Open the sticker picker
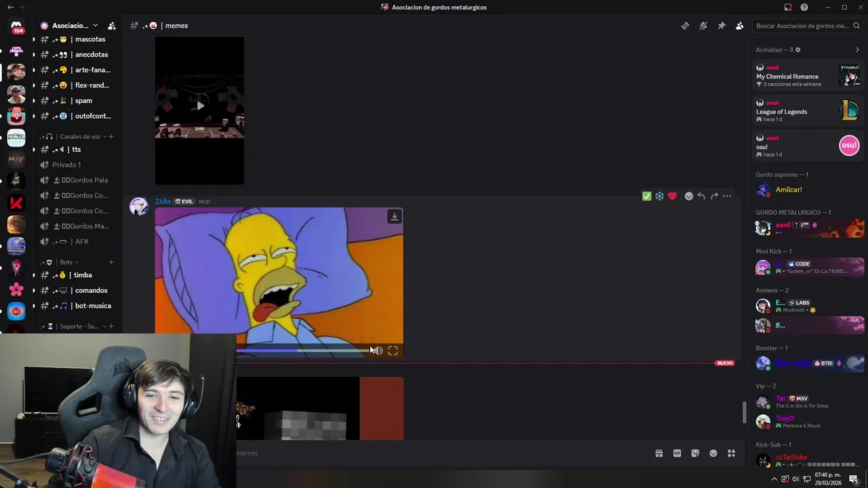This screenshot has height=488, width=868. tap(695, 453)
